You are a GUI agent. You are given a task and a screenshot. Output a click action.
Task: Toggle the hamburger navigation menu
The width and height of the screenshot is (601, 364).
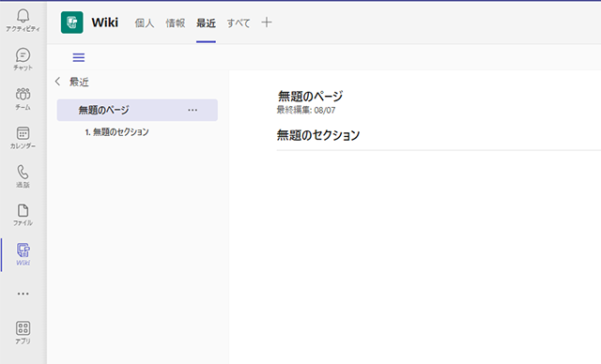(x=79, y=57)
